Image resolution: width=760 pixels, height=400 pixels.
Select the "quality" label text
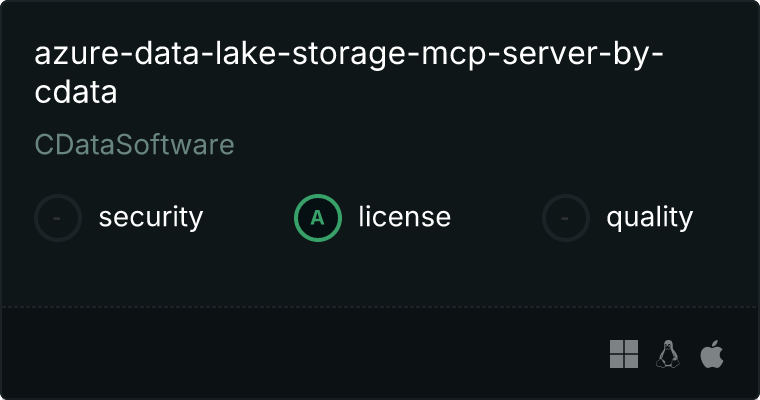coord(649,217)
